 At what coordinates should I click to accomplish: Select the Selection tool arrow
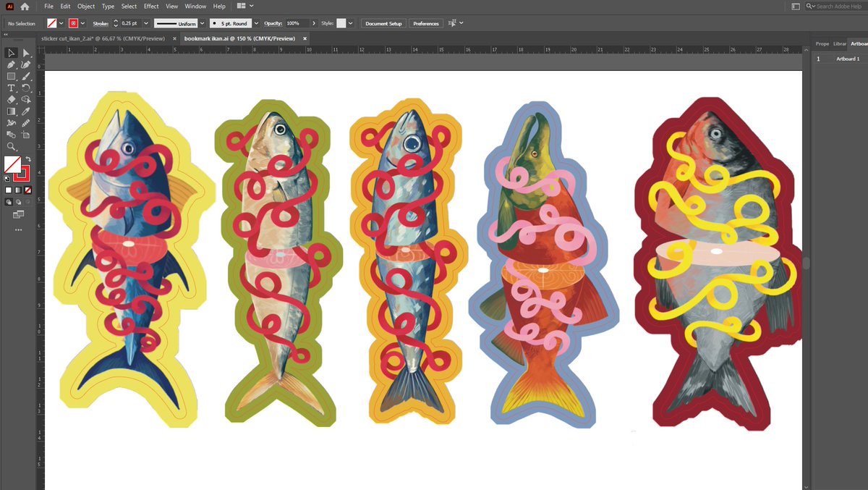coord(11,53)
